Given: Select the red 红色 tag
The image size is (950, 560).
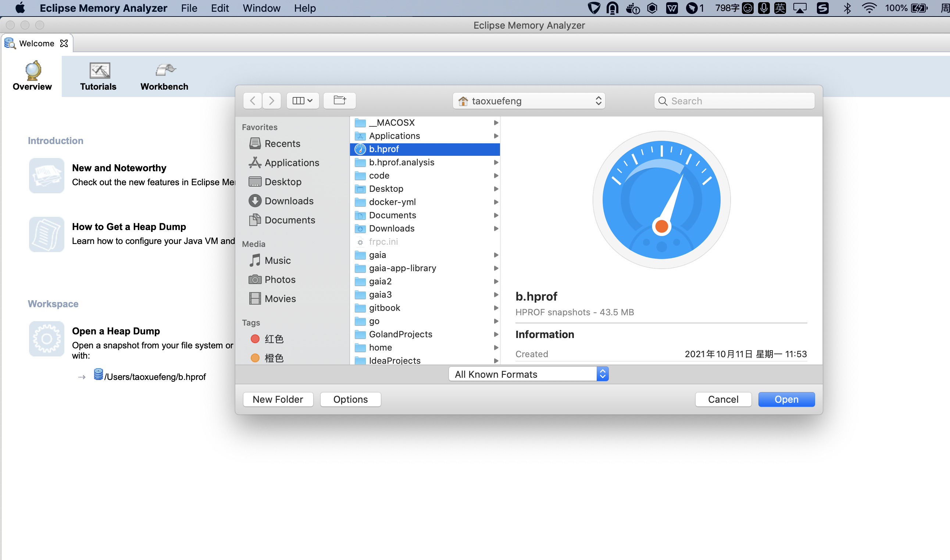Looking at the screenshot, I should (267, 339).
